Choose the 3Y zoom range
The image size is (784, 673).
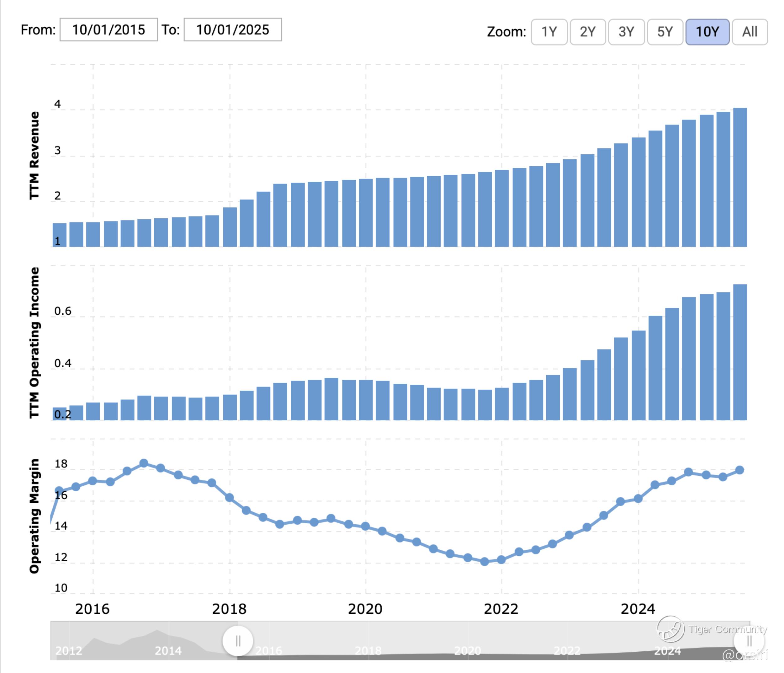626,32
